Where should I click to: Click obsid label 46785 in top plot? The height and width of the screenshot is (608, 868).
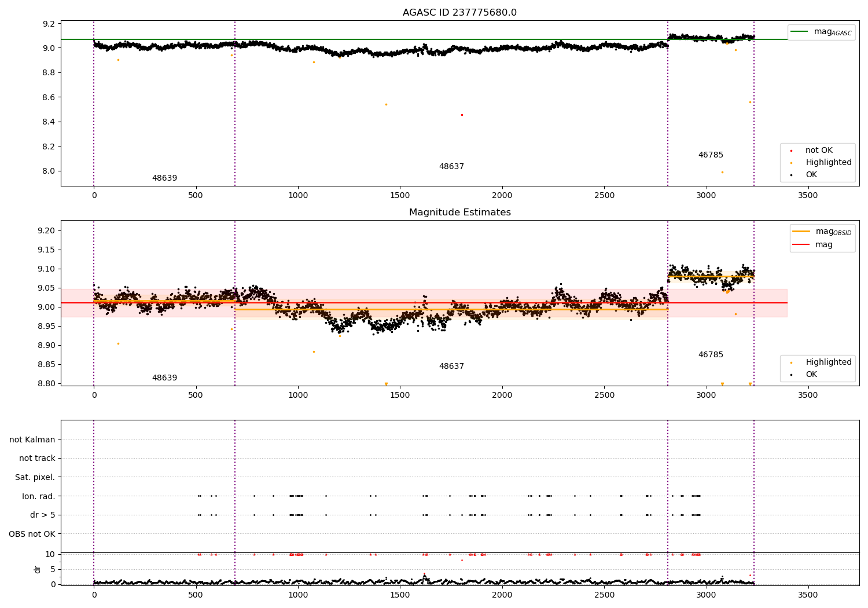[711, 155]
